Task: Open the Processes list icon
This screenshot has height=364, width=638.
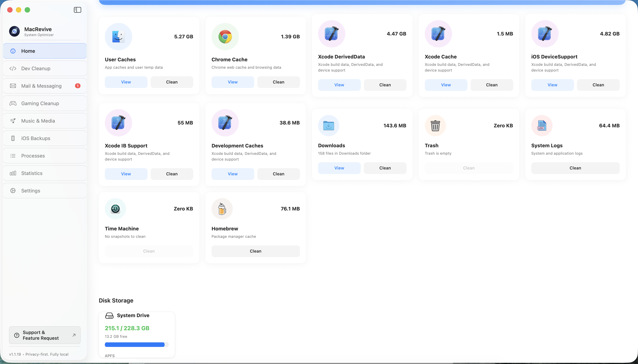Action: point(13,155)
